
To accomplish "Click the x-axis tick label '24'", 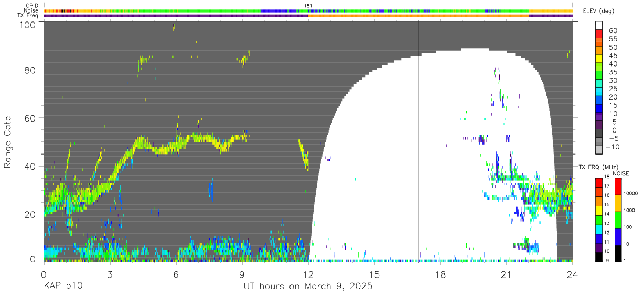I will click(573, 274).
